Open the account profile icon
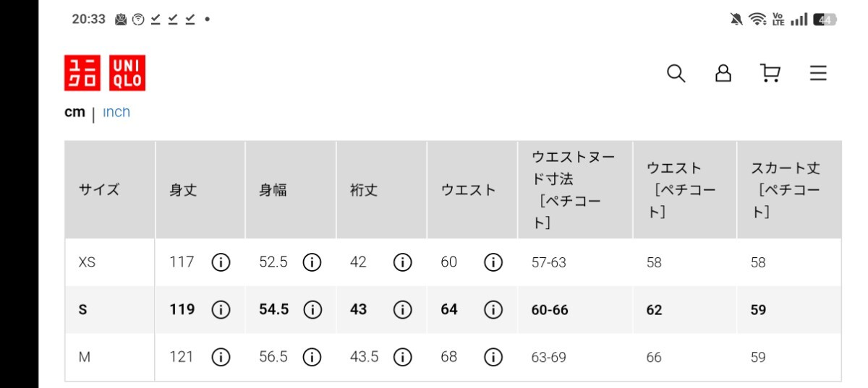The width and height of the screenshot is (868, 388). click(723, 73)
